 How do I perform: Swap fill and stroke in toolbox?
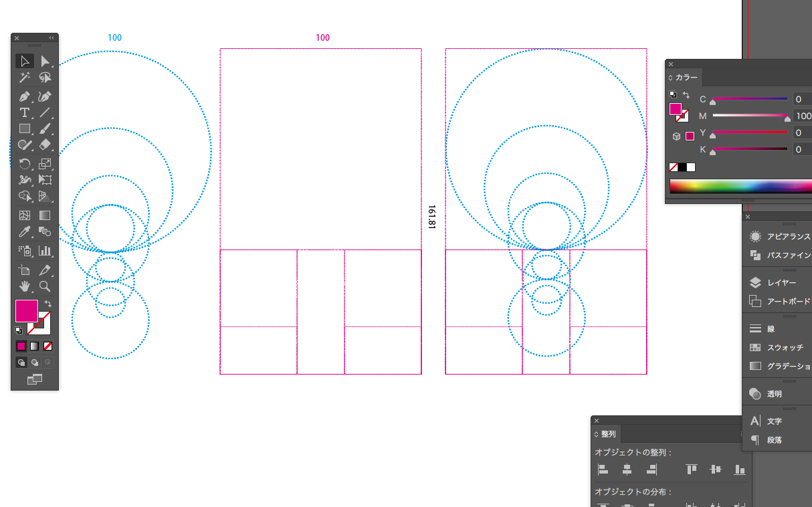[x=49, y=304]
